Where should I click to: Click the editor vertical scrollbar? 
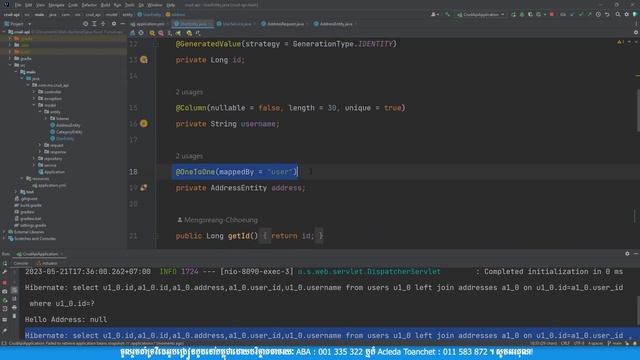pyautogui.click(x=638, y=110)
